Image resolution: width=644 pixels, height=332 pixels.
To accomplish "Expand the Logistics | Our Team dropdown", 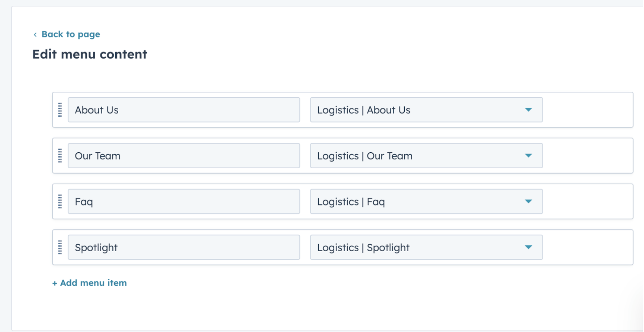I will pyautogui.click(x=417, y=156).
